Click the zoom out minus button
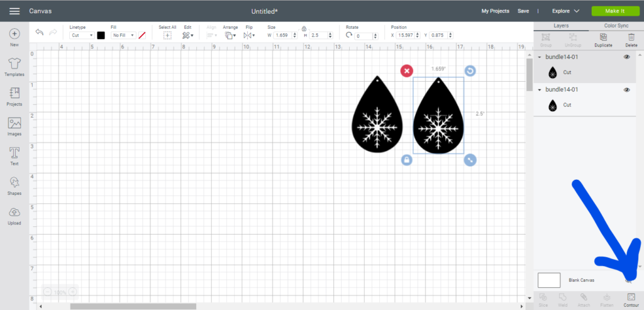Image resolution: width=644 pixels, height=310 pixels. (x=48, y=292)
